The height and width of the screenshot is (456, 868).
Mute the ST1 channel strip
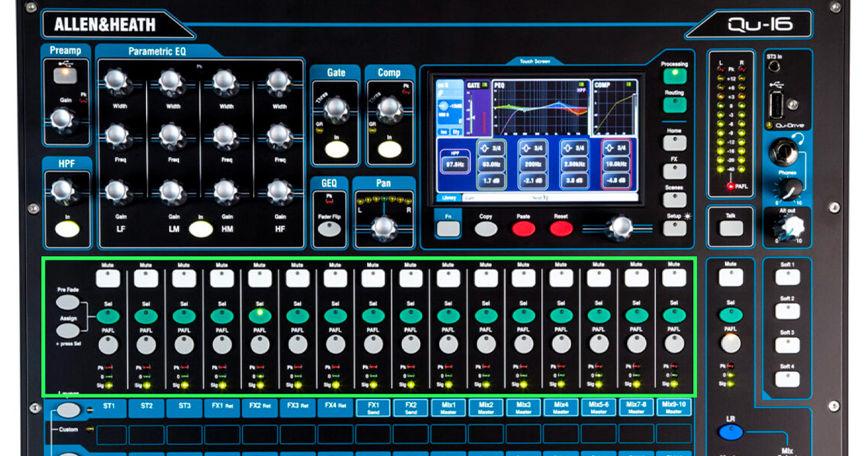(108, 279)
